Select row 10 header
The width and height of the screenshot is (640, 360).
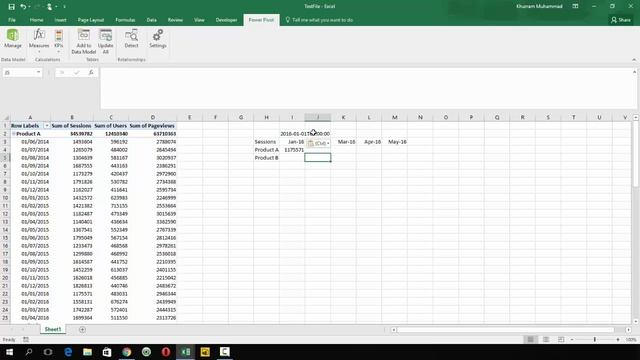[x=5, y=198]
